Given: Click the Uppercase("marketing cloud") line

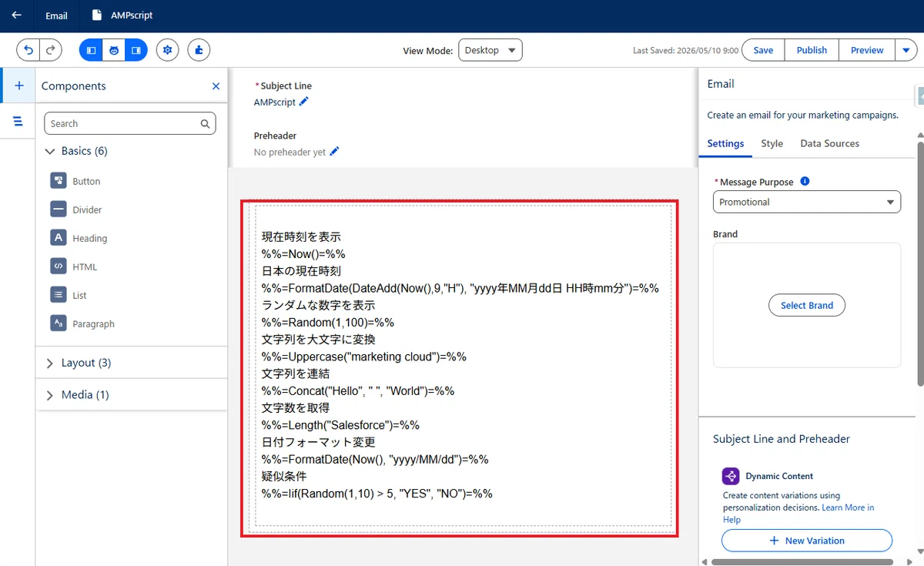Looking at the screenshot, I should coord(364,357).
